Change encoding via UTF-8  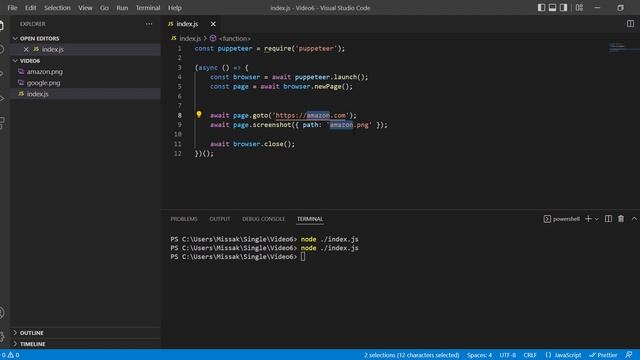click(x=507, y=355)
